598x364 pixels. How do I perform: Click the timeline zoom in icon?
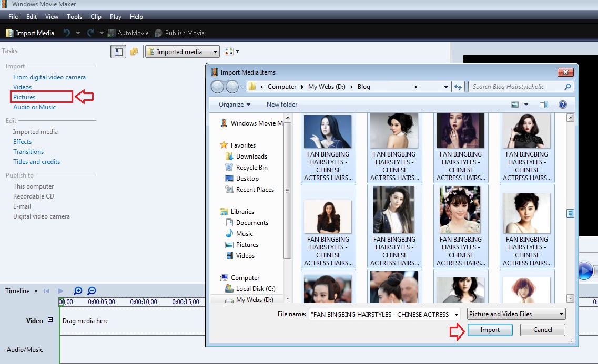click(x=78, y=291)
